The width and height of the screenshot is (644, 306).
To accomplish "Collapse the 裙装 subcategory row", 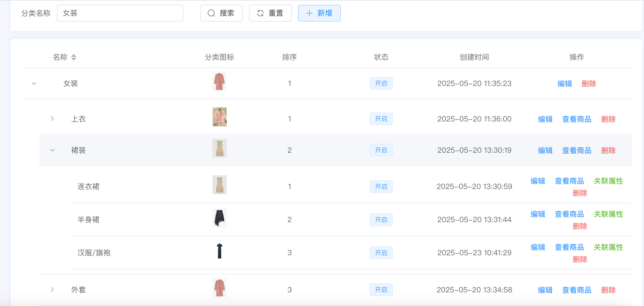I will click(x=52, y=150).
